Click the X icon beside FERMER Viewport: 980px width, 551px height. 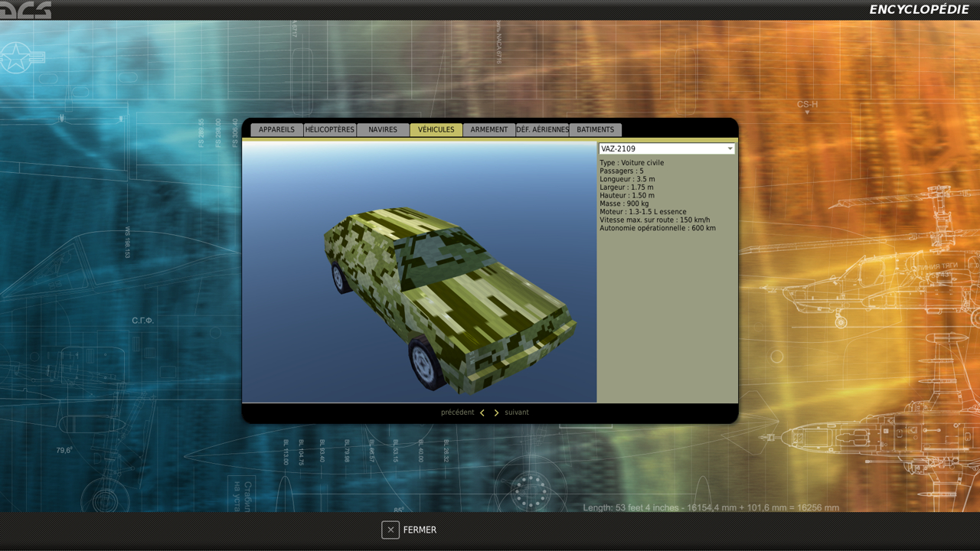pos(390,530)
